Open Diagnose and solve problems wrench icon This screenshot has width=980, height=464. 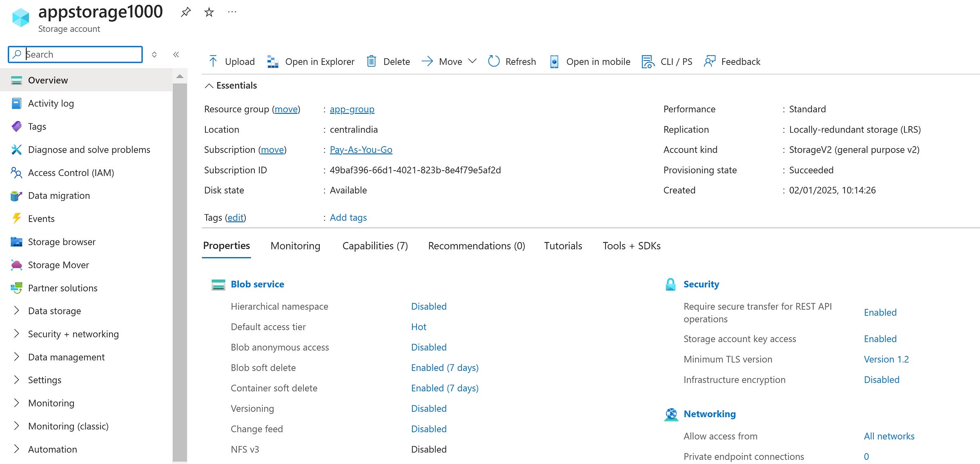(x=16, y=150)
